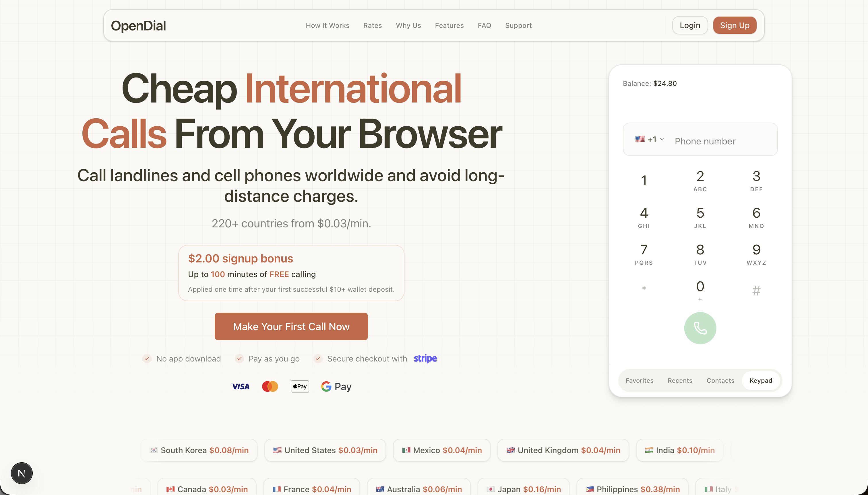
Task: Switch to the Contacts tab
Action: (720, 380)
